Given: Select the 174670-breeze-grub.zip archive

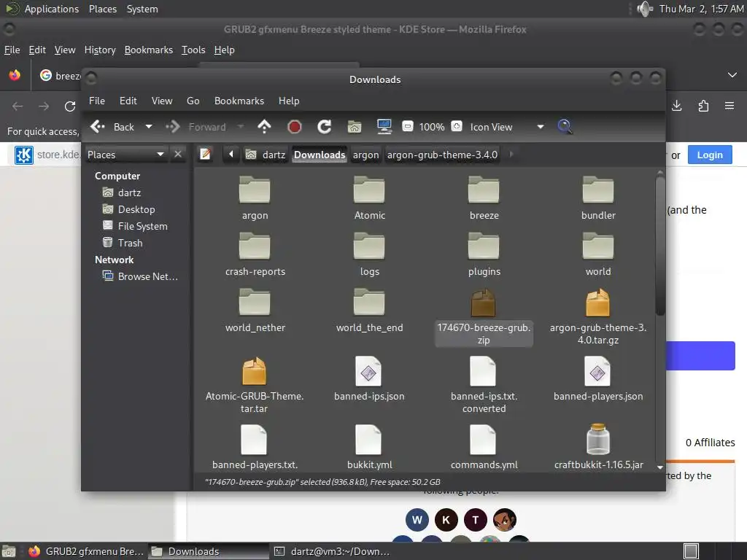Looking at the screenshot, I should (x=484, y=317).
